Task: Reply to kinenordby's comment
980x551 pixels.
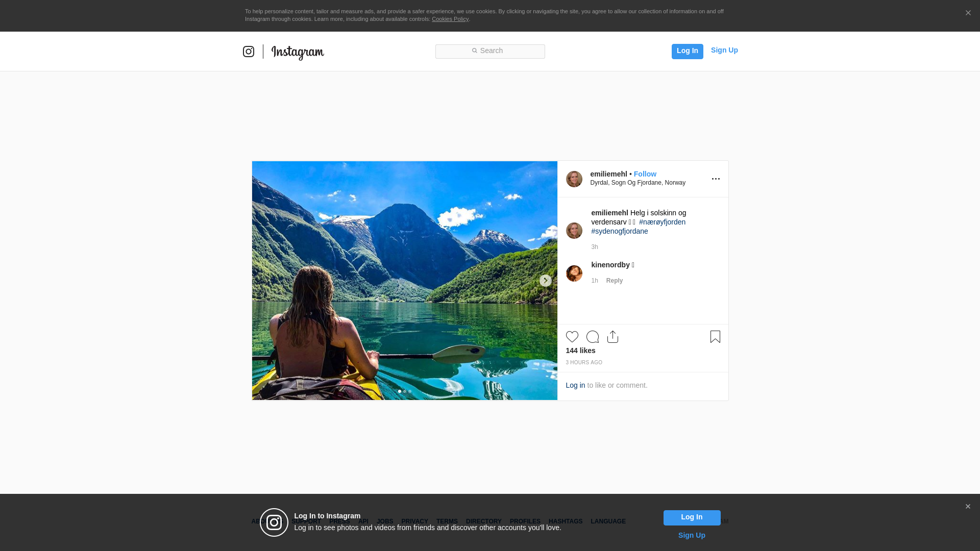Action: [615, 281]
